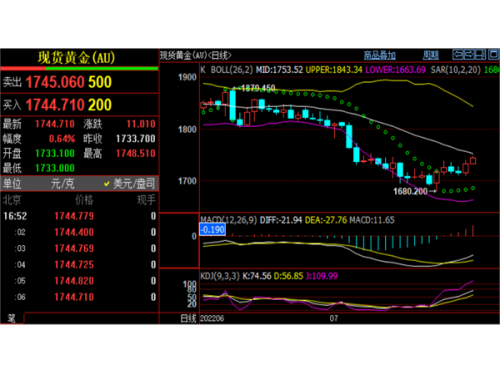Select the 美元/盎司 unit option
Screen dimensions: 500x375
[x=130, y=183]
